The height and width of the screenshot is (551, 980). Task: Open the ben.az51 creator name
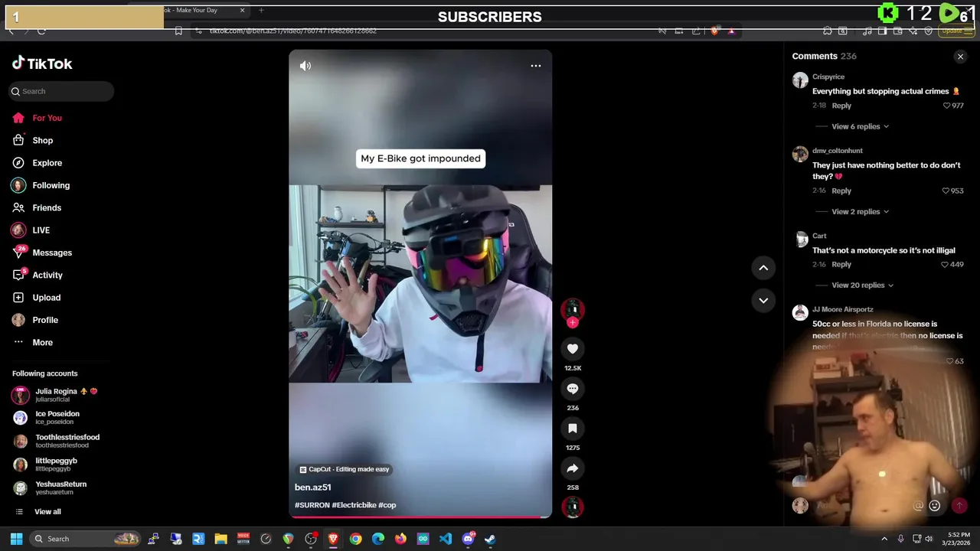click(313, 487)
